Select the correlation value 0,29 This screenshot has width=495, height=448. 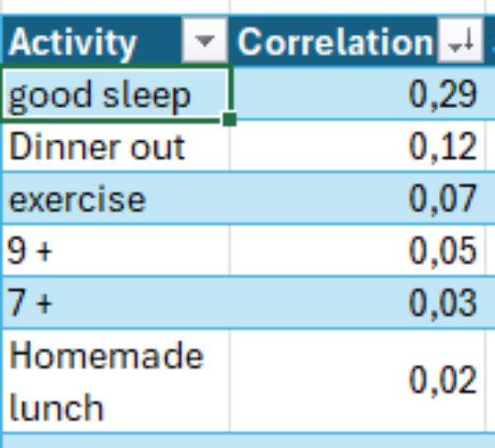(361, 95)
